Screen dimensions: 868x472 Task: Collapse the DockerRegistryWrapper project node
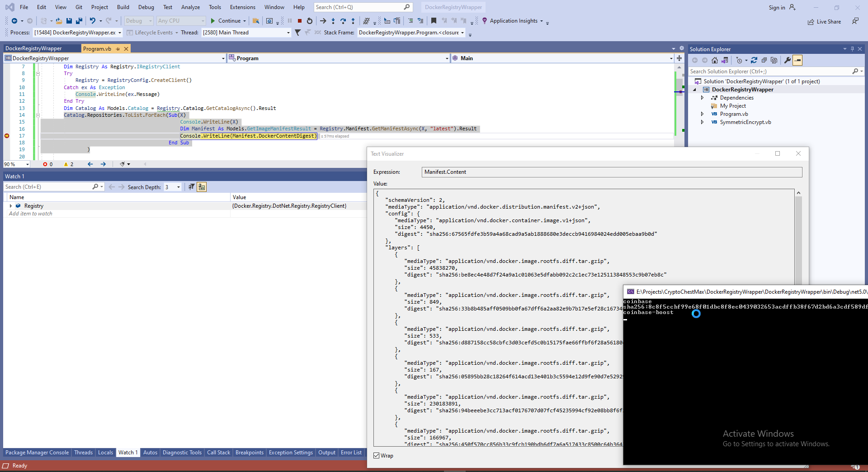695,90
